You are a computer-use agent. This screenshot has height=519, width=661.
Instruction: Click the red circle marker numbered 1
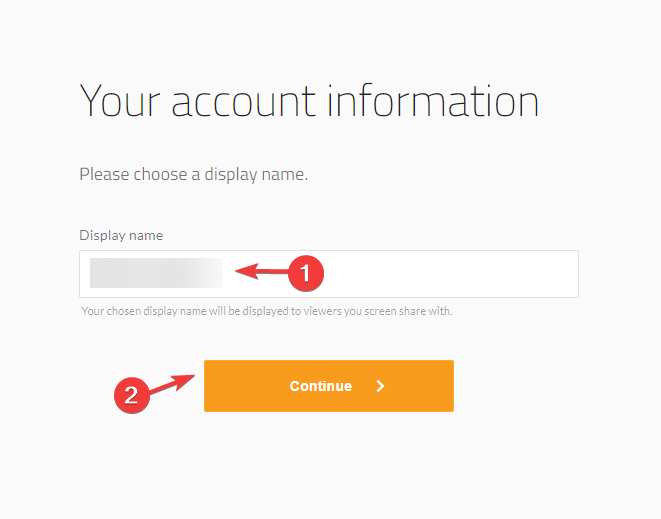(x=306, y=273)
